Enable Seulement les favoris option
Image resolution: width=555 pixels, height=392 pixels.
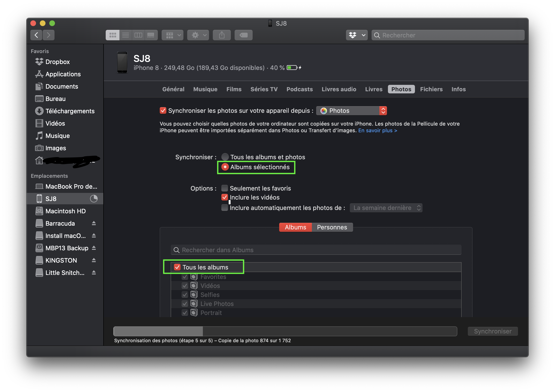[225, 188]
